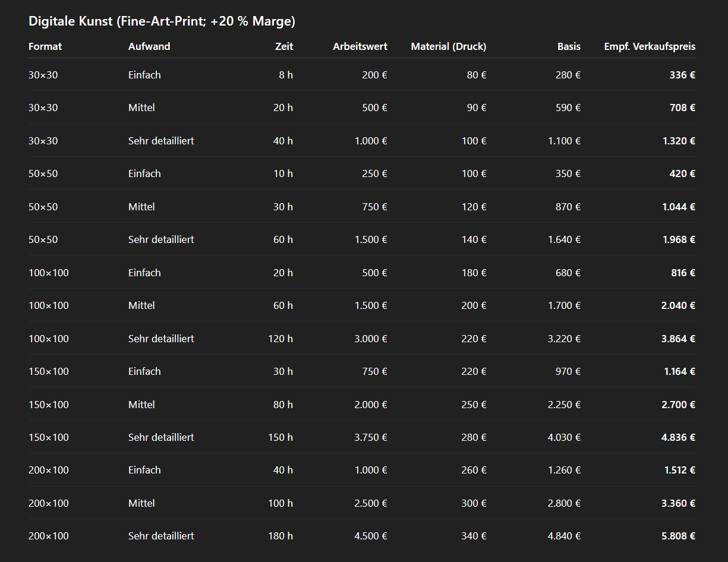Click the Empf. Verkaufspreis column header
This screenshot has width=728, height=562.
click(650, 46)
